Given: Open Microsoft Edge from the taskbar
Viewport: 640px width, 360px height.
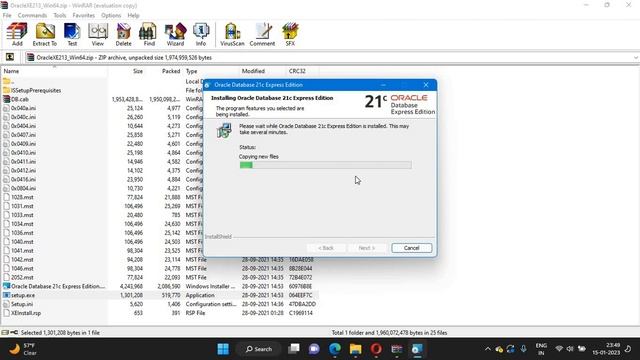Looking at the screenshot, I should pyautogui.click(x=335, y=349).
